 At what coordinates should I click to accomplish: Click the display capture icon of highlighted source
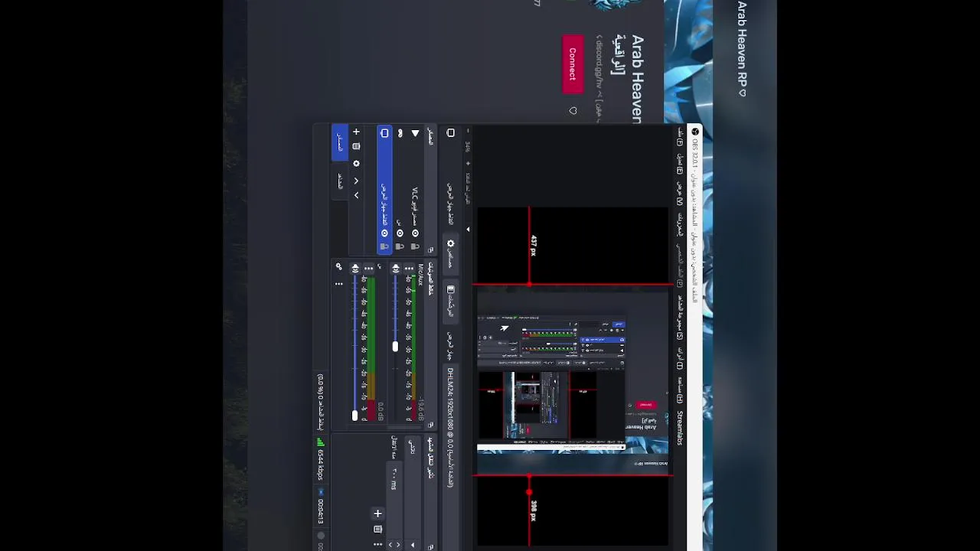point(384,133)
